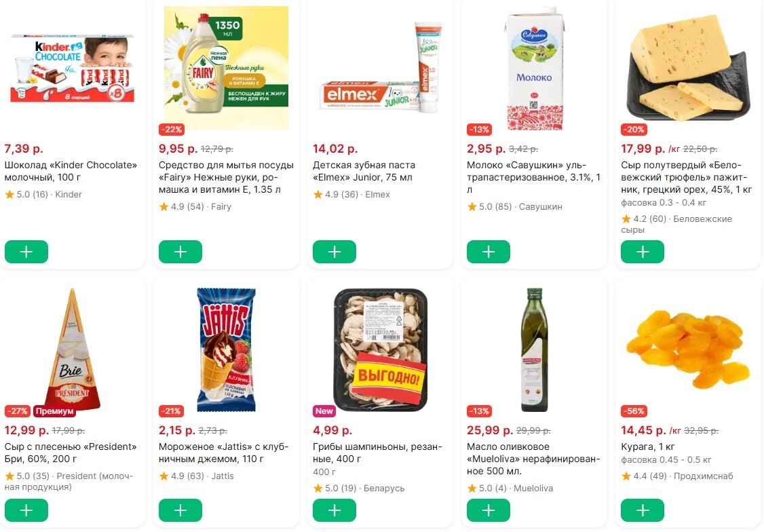Add Савушкин milk to cart
Viewport: 764px width, 532px height.
pos(489,252)
